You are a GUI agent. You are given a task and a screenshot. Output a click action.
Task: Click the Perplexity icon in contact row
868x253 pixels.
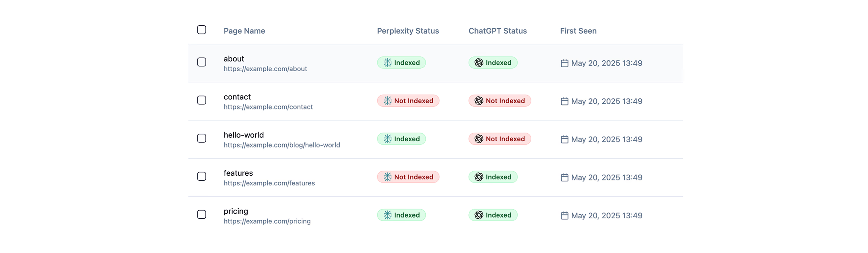coord(387,101)
